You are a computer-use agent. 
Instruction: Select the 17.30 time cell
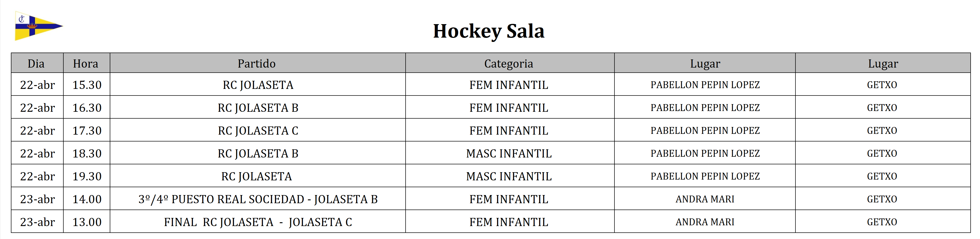point(87,130)
